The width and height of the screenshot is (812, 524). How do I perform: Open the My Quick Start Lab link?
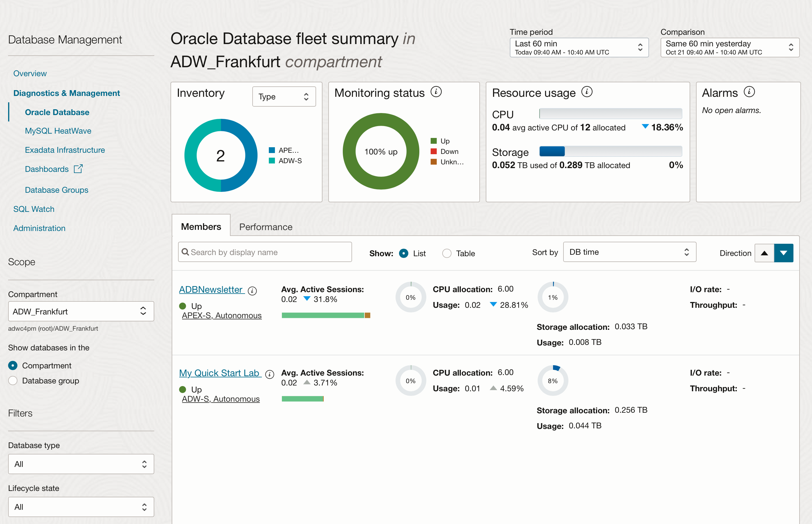point(219,373)
